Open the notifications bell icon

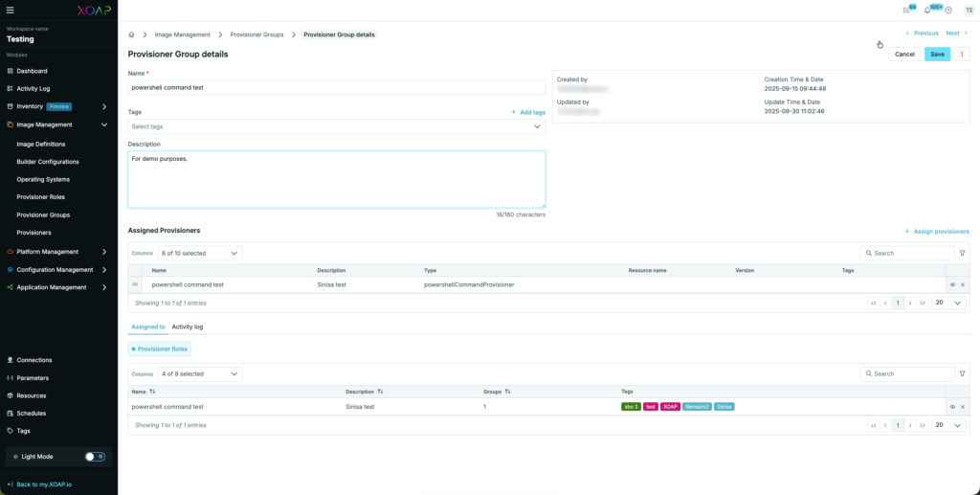(926, 10)
